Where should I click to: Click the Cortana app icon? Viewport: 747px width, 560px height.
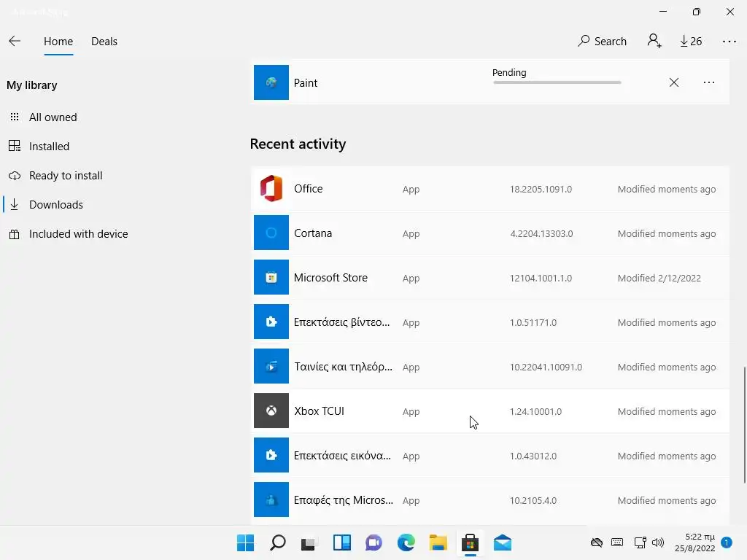point(271,233)
